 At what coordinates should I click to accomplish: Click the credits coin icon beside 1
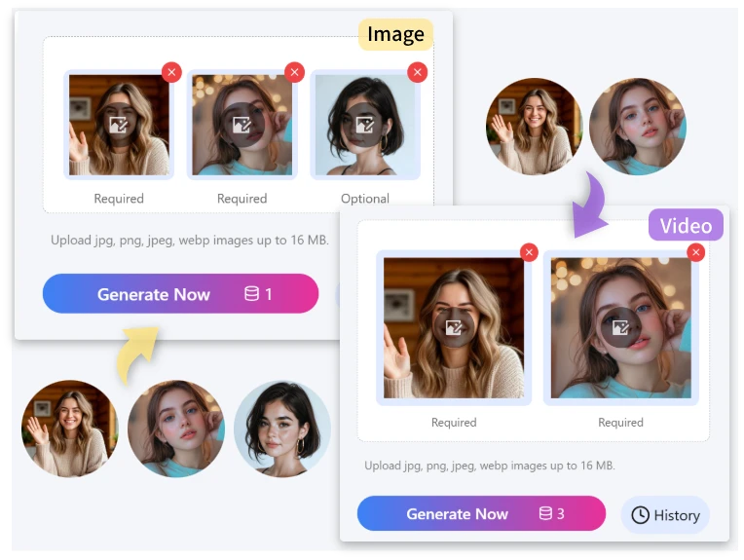click(x=251, y=294)
